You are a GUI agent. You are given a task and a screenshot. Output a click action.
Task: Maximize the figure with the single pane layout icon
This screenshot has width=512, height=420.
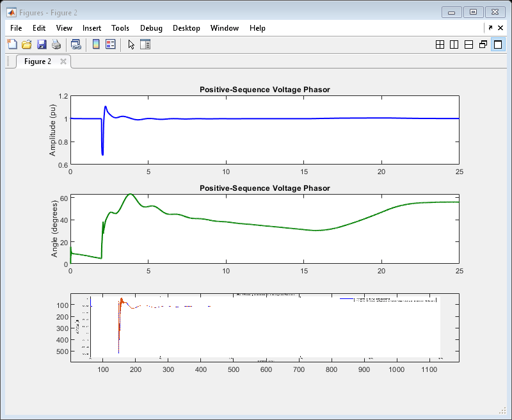(x=498, y=44)
